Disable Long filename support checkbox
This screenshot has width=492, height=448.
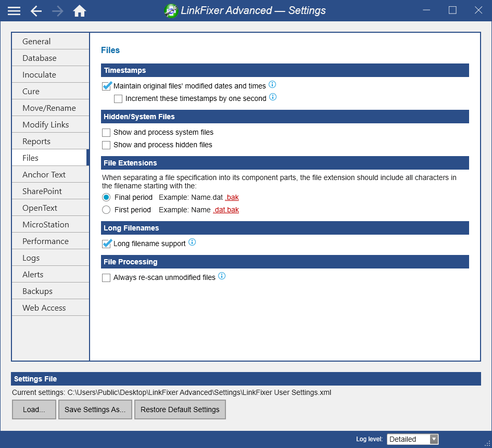(x=106, y=244)
